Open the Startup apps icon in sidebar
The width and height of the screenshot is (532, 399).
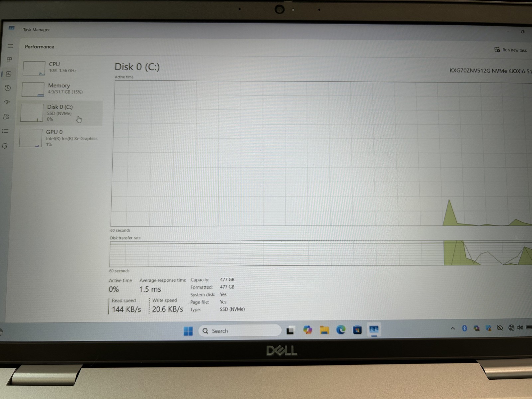coord(7,102)
